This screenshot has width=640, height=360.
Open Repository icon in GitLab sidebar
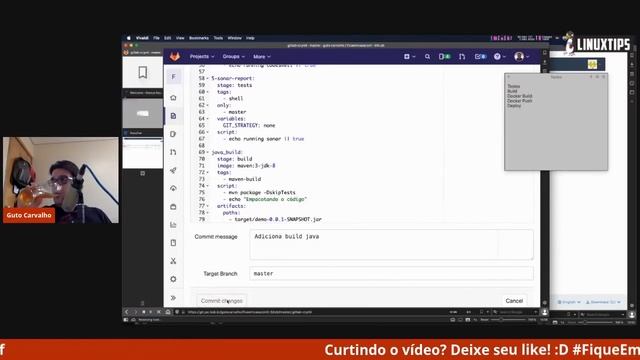(x=173, y=116)
